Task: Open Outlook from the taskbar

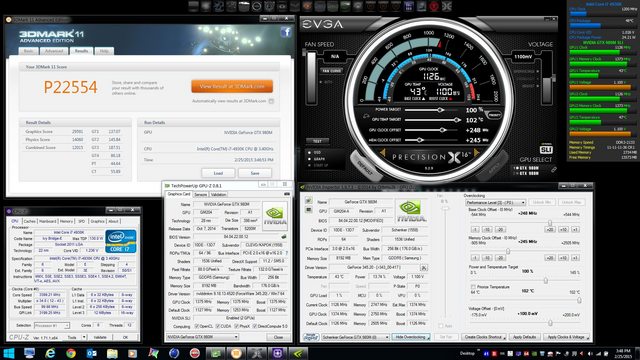Action: point(91,353)
